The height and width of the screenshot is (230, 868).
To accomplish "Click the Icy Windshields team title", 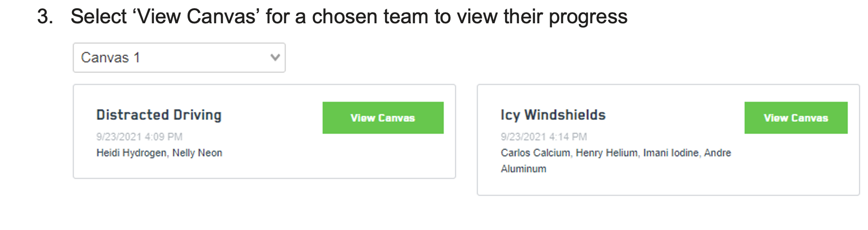I will [x=553, y=115].
